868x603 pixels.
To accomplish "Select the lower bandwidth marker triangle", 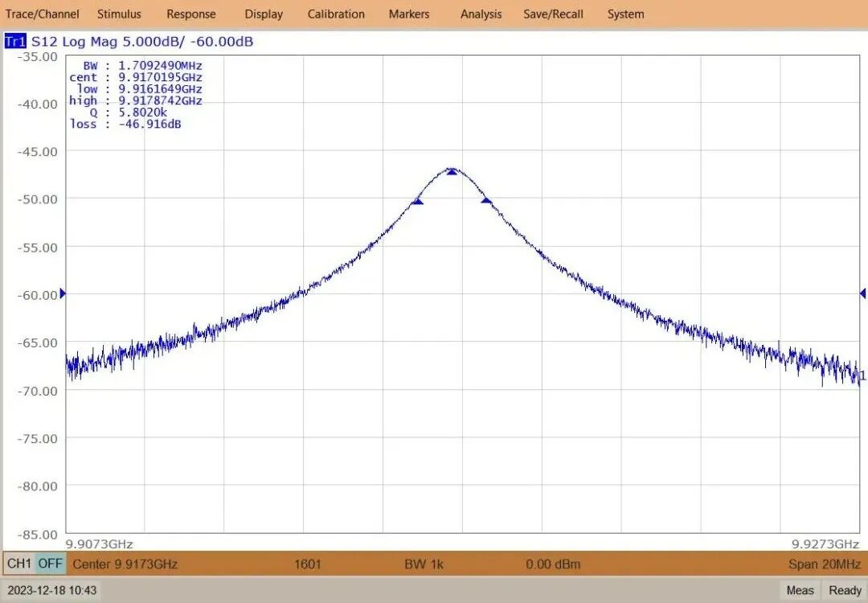I will tap(418, 201).
